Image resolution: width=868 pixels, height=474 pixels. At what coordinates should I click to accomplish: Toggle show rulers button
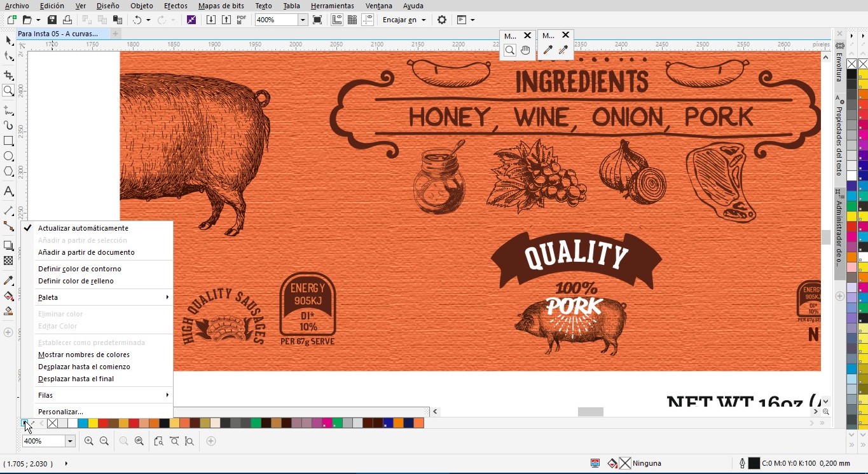pos(337,20)
